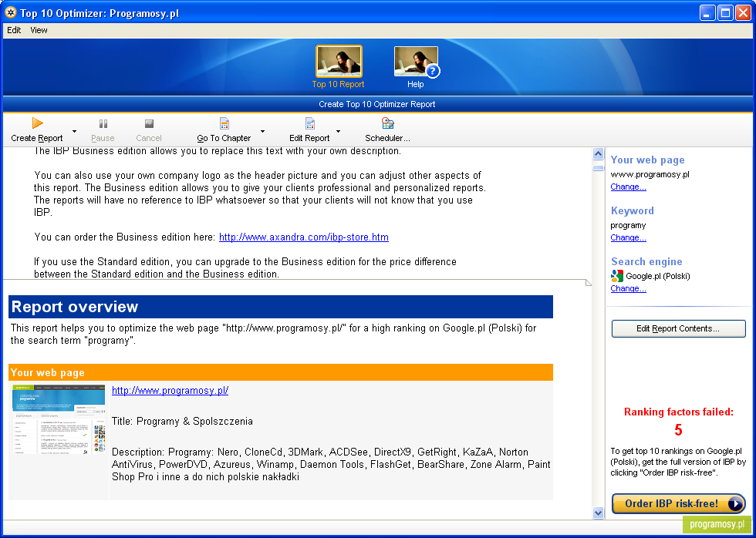Click the Edit Report toolbar label
Screen dimensions: 756x538
[309, 138]
